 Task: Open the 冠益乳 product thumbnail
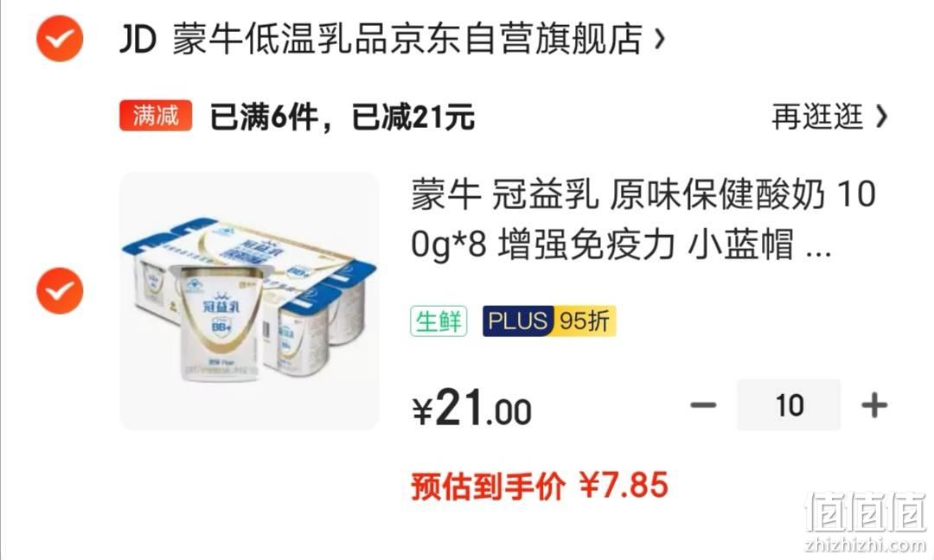249,301
